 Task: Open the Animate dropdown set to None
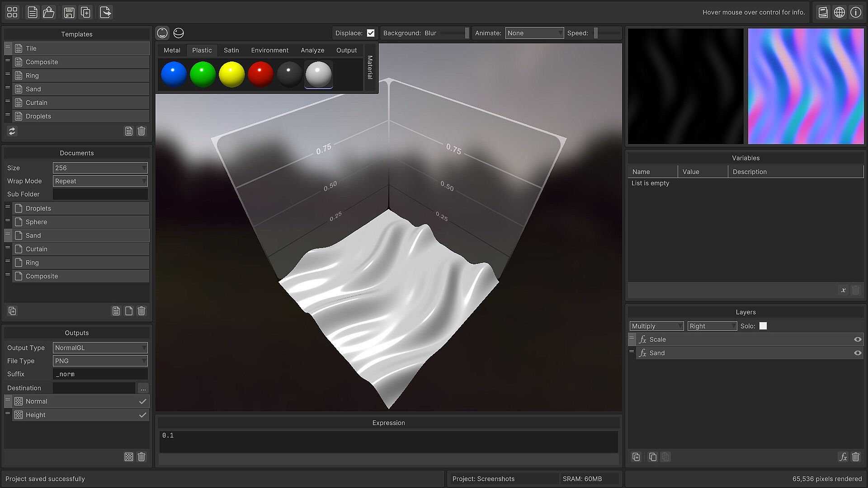tap(534, 33)
